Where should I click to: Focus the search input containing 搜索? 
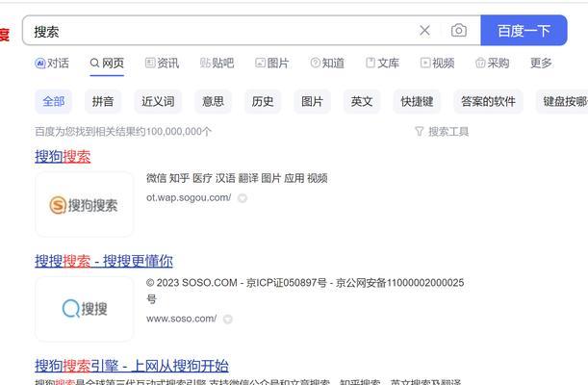point(221,31)
